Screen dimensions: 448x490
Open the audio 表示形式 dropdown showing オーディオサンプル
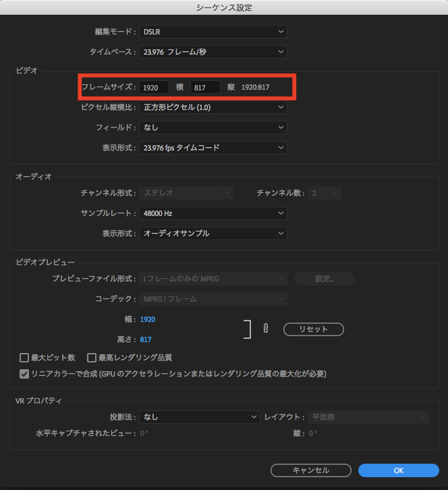point(213,234)
